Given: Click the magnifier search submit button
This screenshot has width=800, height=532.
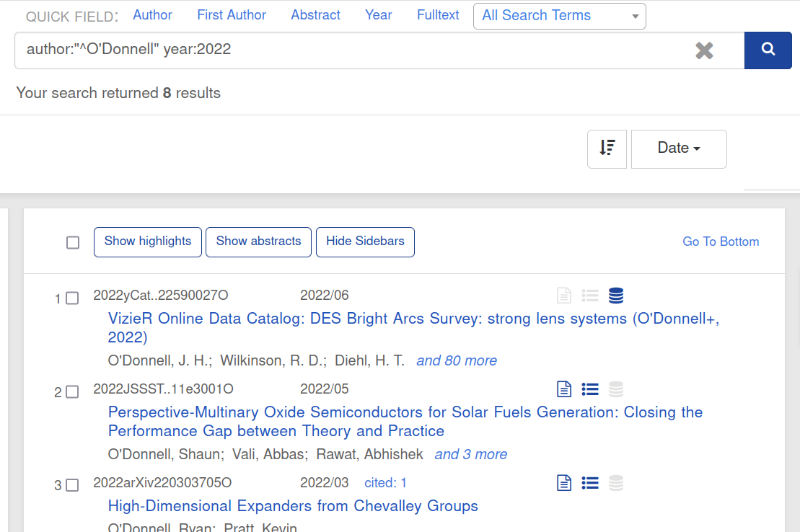Looking at the screenshot, I should 768,50.
